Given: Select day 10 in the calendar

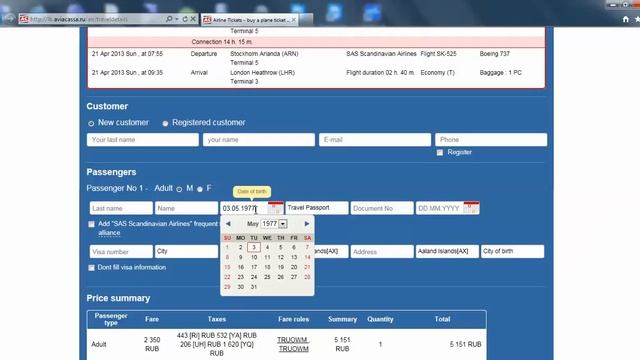Looking at the screenshot, I should [254, 257].
